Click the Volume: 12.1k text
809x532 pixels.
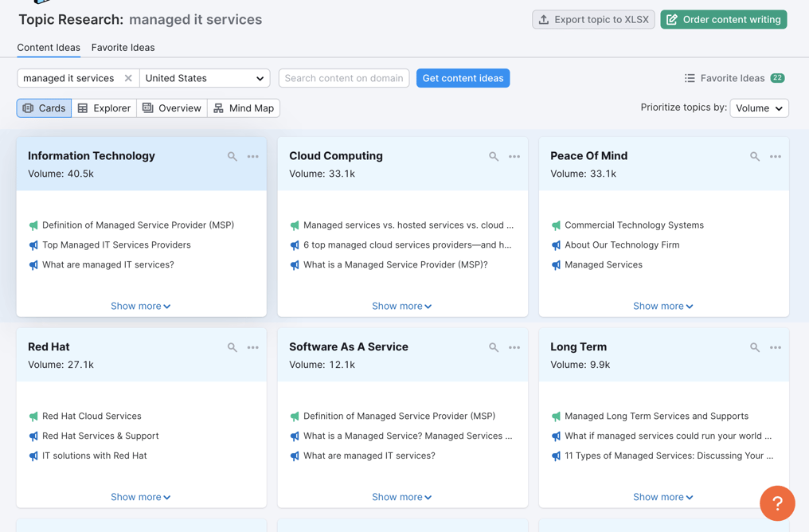tap(322, 365)
